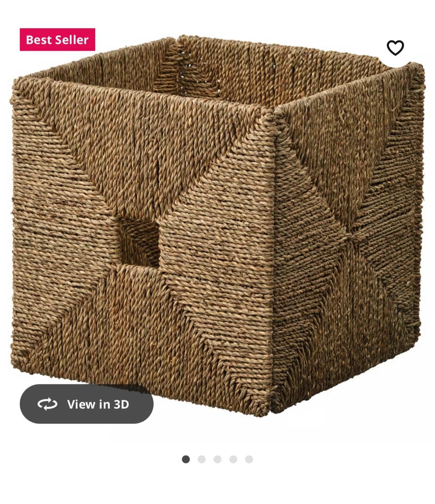Click the "View in 3D" text label
This screenshot has width=435, height=504.
tap(98, 404)
